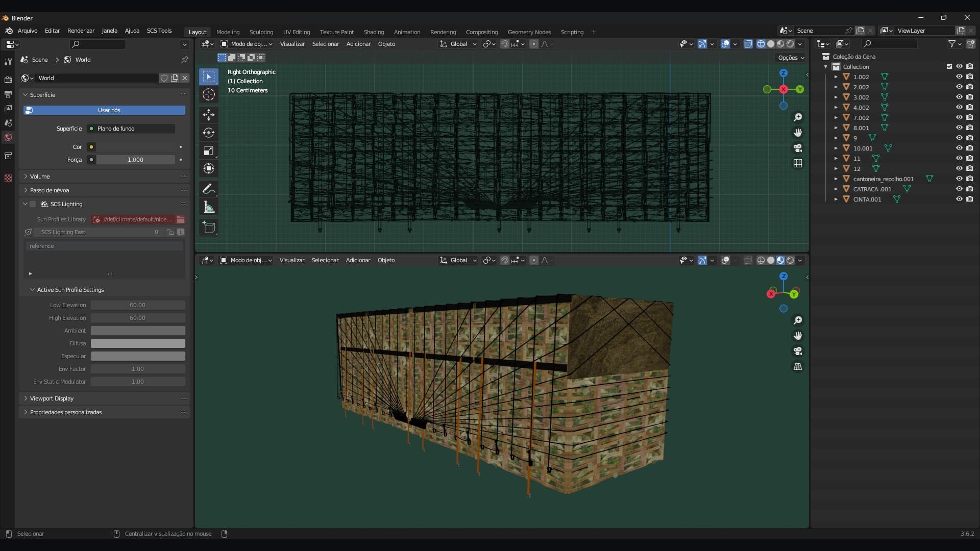Open Global orientation dropdown bottom viewport
980x551 pixels.
(x=458, y=261)
